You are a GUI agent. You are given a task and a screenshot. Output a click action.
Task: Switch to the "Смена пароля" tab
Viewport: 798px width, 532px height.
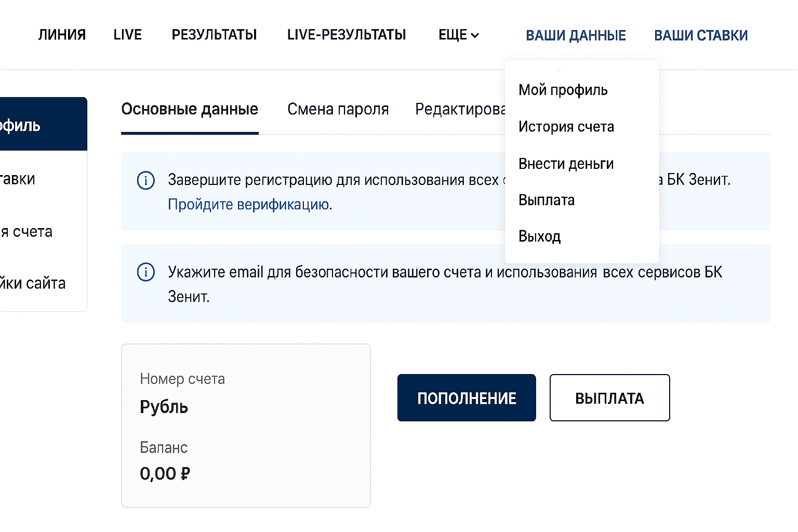click(338, 109)
